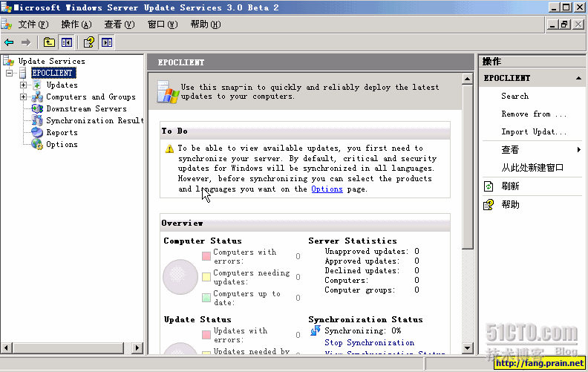Click the red Computers with errors swatch
Screen dimensions: 588x372
206,256
